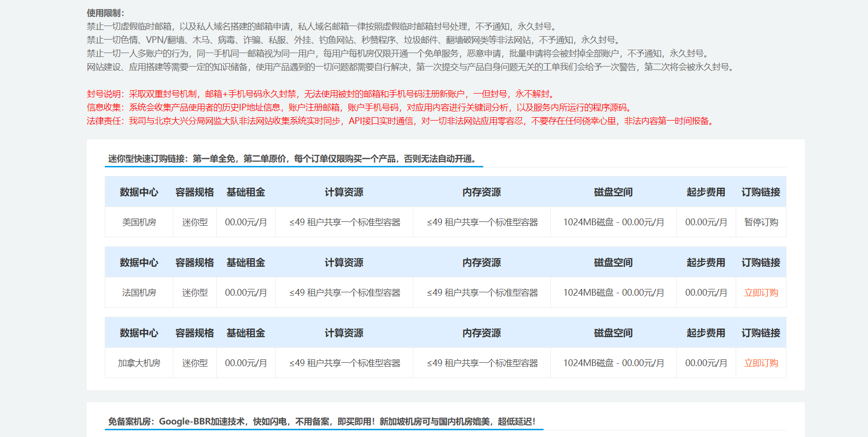Click the red 封号说明 notice line
Screen dimensions: 868x437
click(x=322, y=94)
